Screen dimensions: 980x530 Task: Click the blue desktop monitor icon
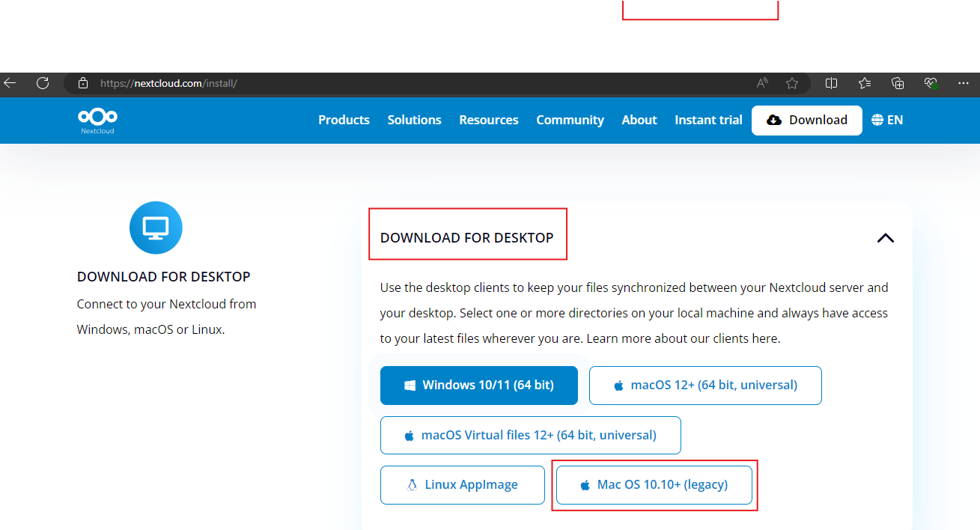tap(156, 228)
